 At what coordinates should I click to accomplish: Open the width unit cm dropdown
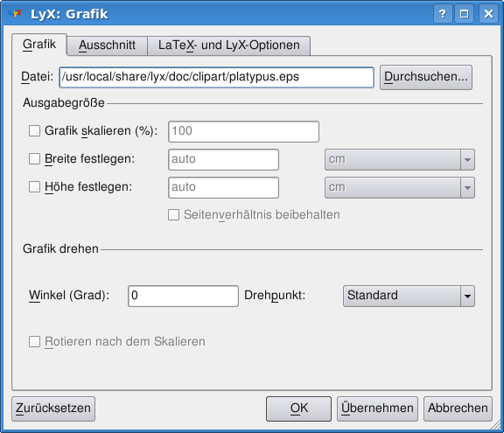(x=400, y=159)
